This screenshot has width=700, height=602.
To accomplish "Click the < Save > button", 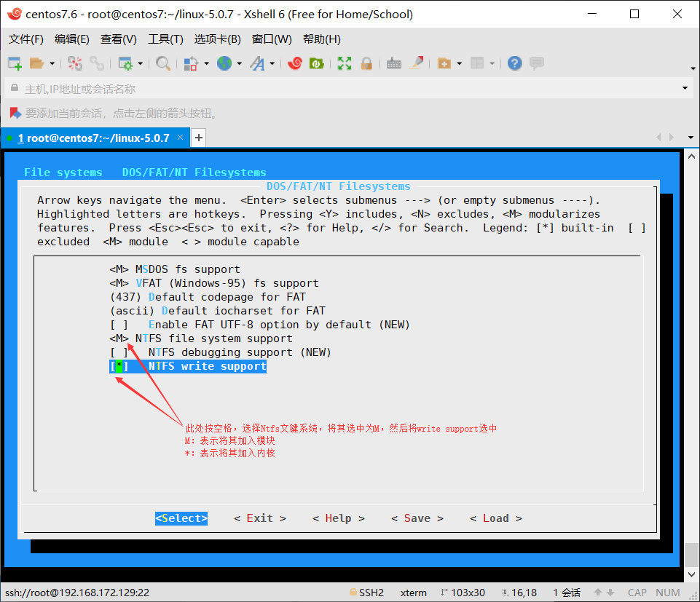I will (417, 518).
